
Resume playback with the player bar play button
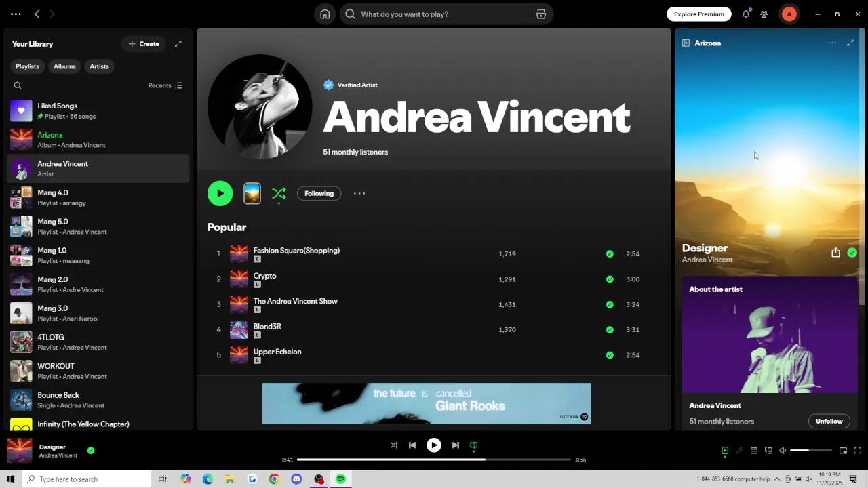pyautogui.click(x=434, y=445)
